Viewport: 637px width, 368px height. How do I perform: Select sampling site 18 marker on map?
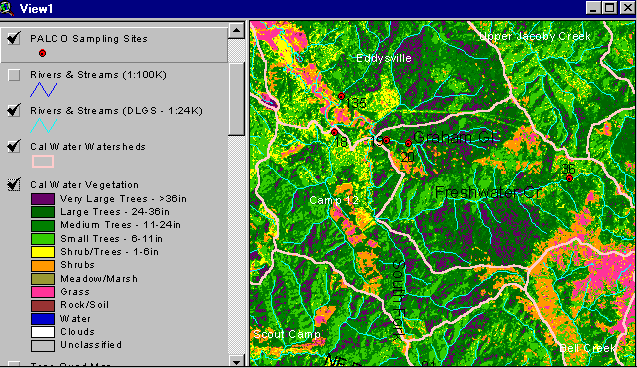(x=334, y=132)
